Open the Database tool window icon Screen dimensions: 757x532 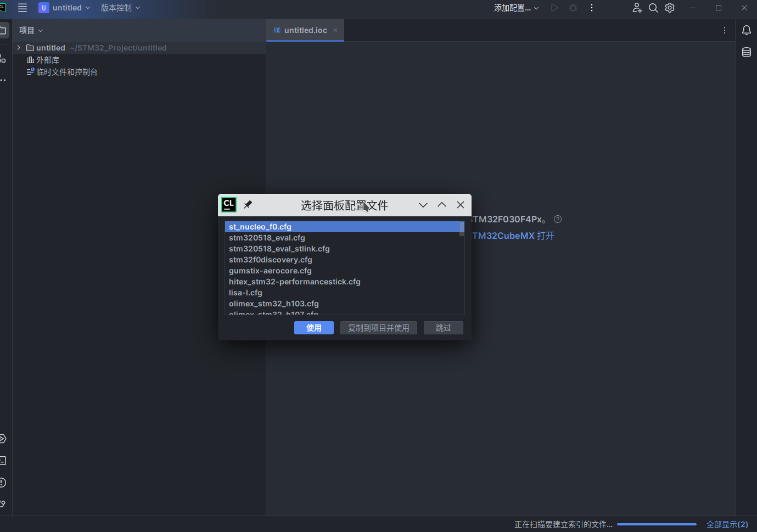tap(747, 52)
